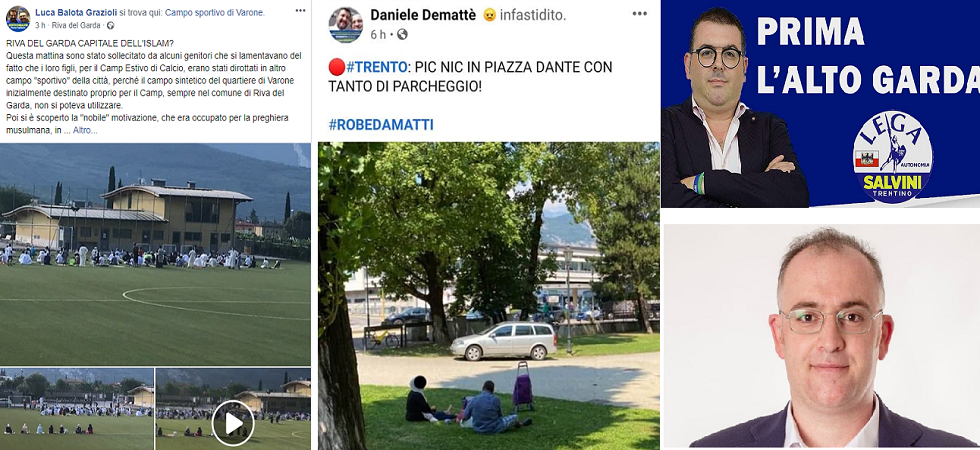Image resolution: width=980 pixels, height=450 pixels.
Task: Click the annoyed emoji next to infastidito
Action: [489, 15]
